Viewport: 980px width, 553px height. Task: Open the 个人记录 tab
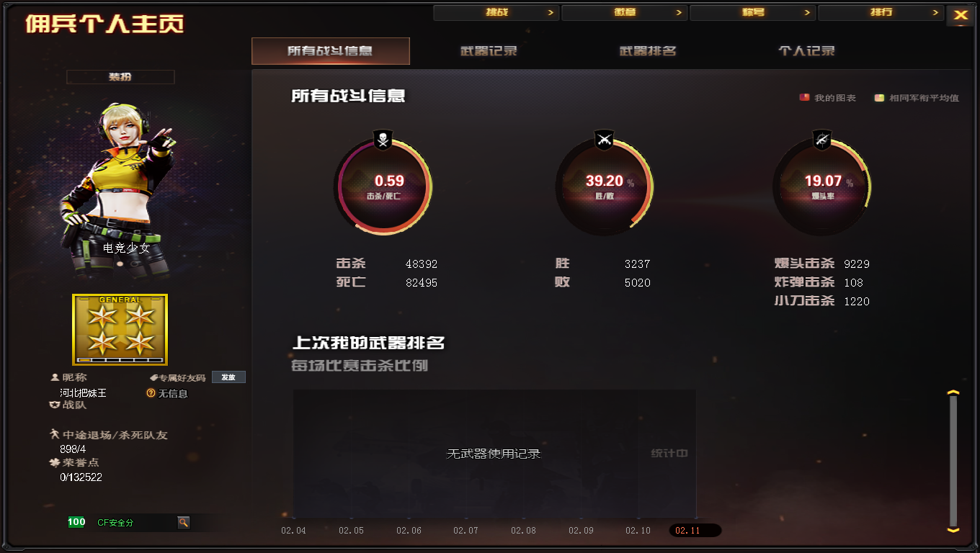(806, 51)
